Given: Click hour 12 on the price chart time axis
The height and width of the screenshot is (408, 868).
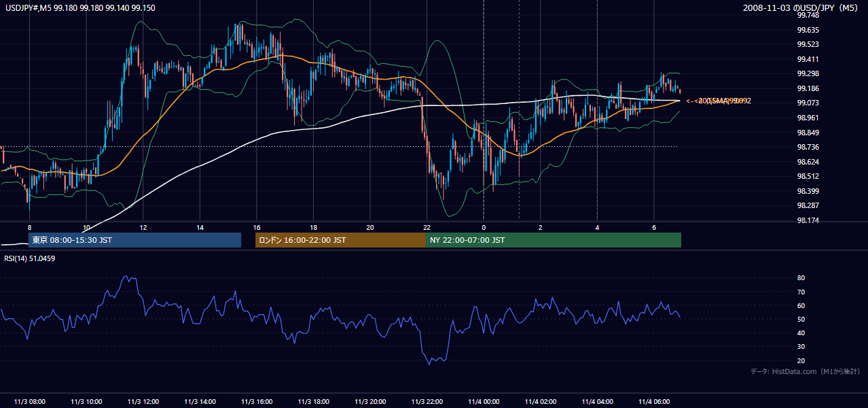Looking at the screenshot, I should click(143, 227).
